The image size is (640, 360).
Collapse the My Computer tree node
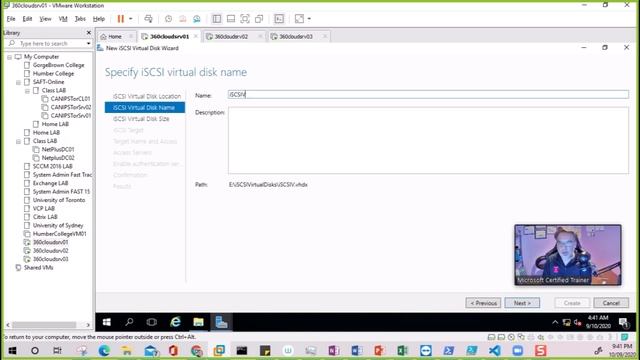9,57
